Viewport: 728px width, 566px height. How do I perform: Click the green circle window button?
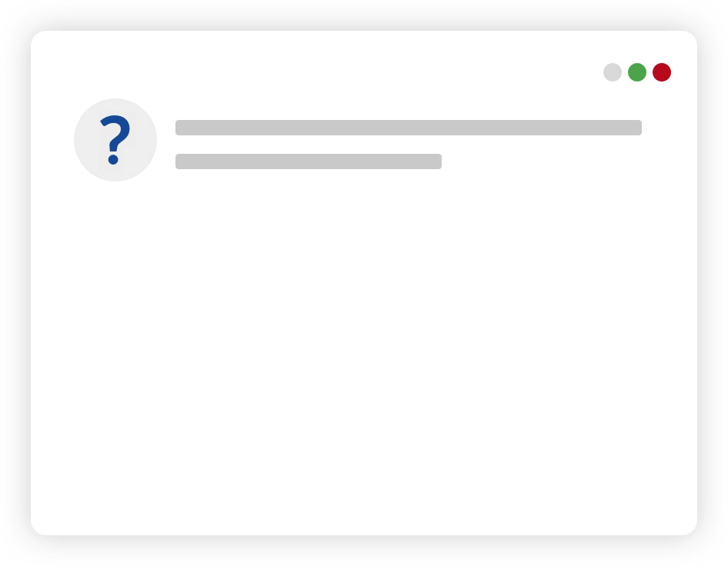pos(637,72)
